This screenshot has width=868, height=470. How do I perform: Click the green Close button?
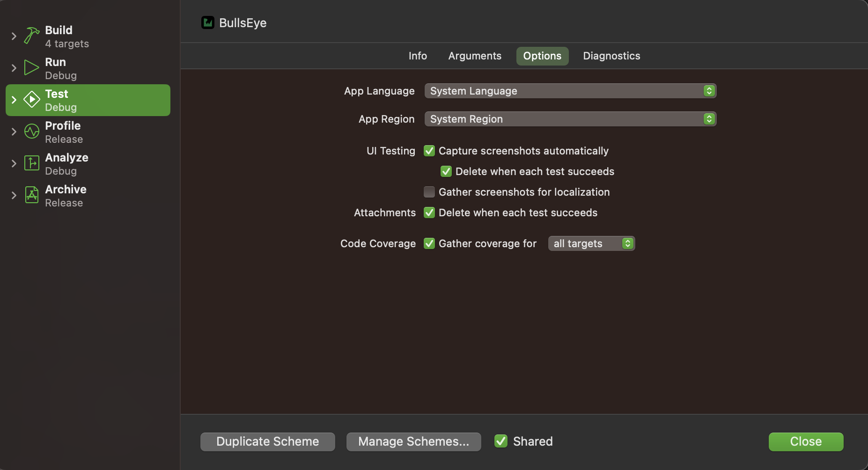[806, 441]
